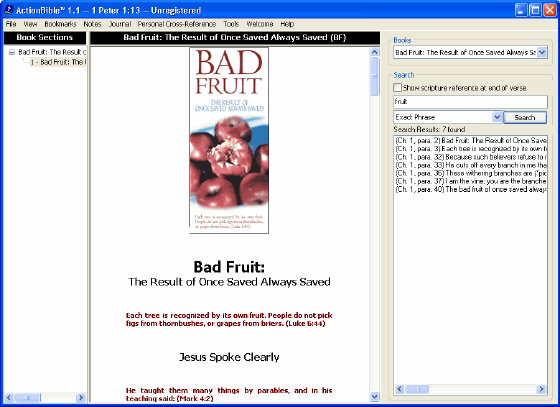The width and height of the screenshot is (560, 407).
Task: Open the Welcome menu
Action: click(x=260, y=24)
